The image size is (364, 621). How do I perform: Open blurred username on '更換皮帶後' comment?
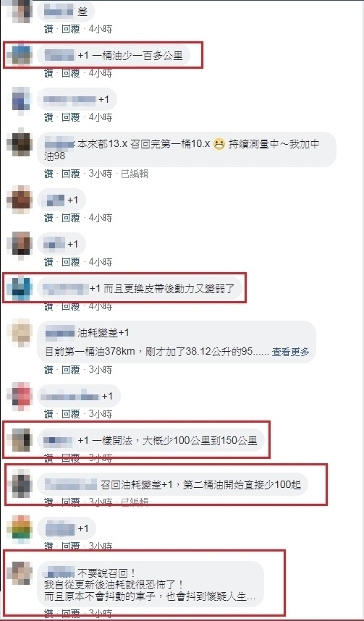tap(65, 289)
